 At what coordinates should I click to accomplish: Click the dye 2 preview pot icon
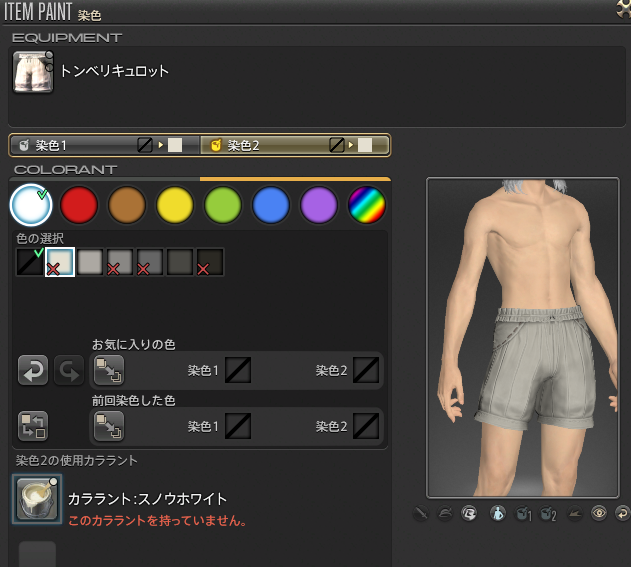546,515
